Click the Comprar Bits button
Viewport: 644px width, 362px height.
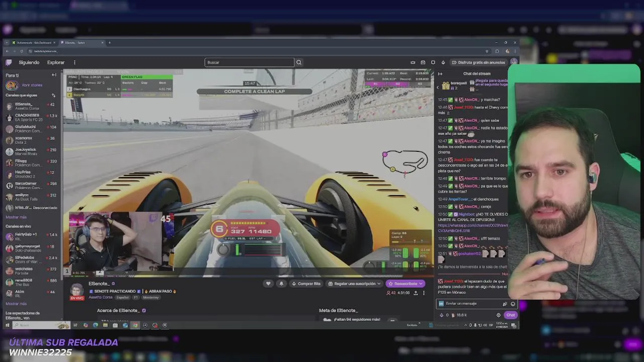(306, 284)
